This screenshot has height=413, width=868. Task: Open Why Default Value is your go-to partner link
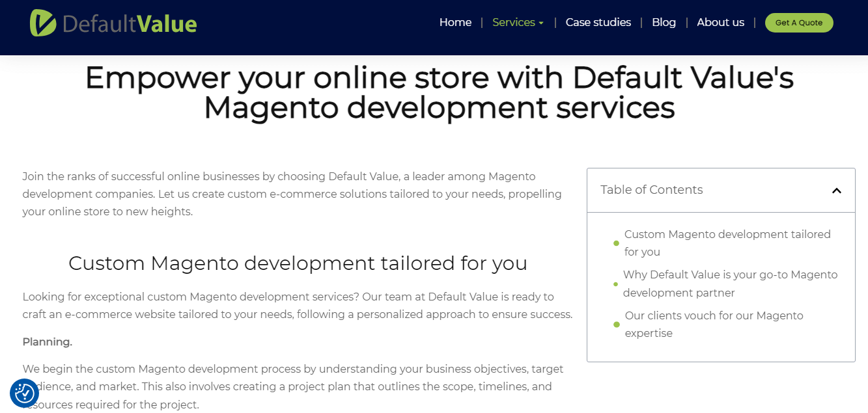click(x=730, y=284)
